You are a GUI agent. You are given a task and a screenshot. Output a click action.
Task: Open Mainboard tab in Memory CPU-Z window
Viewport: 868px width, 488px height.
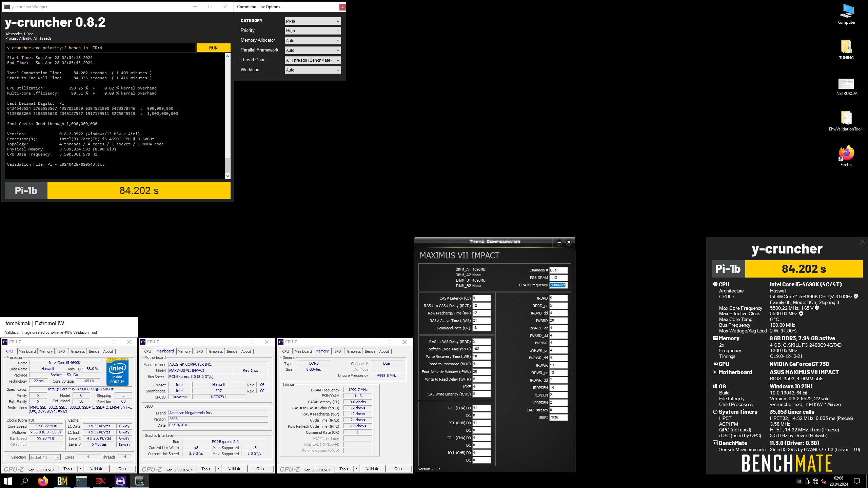303,351
